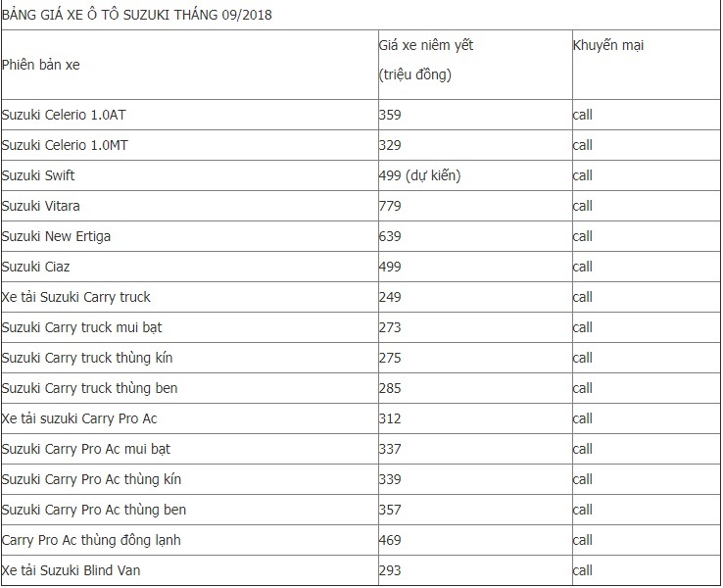This screenshot has height=588, width=723.
Task: Click 'call' in the Suzuki Swift row
Action: point(583,175)
